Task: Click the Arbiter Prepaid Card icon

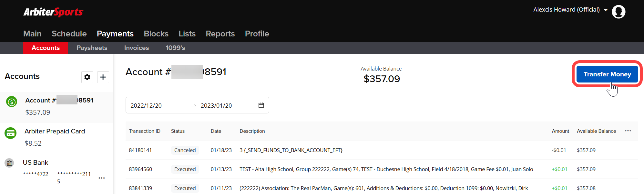Action: (11, 133)
